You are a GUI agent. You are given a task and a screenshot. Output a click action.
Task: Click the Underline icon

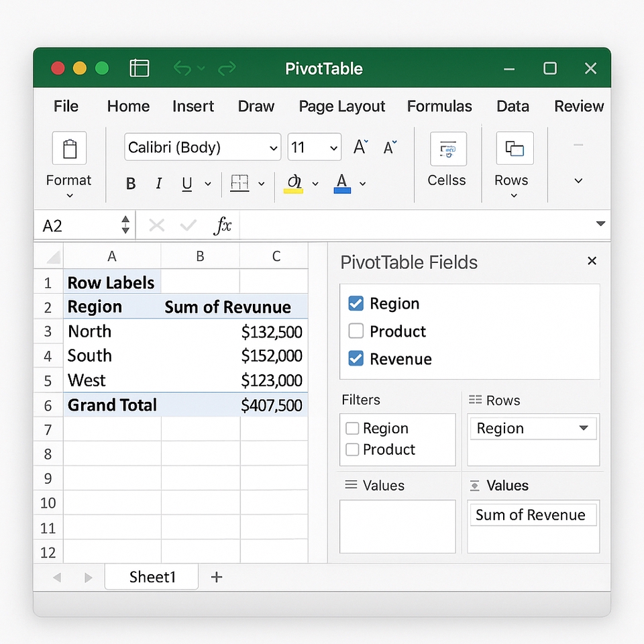point(187,184)
